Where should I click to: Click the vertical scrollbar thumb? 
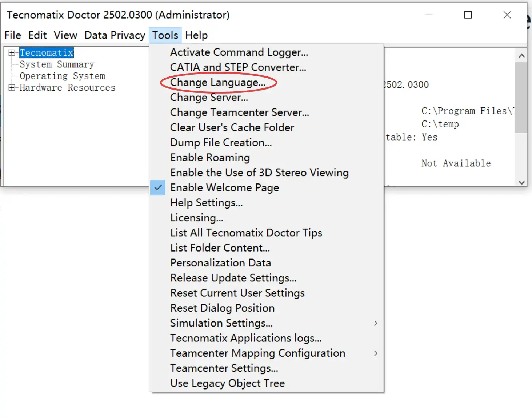[x=521, y=98]
